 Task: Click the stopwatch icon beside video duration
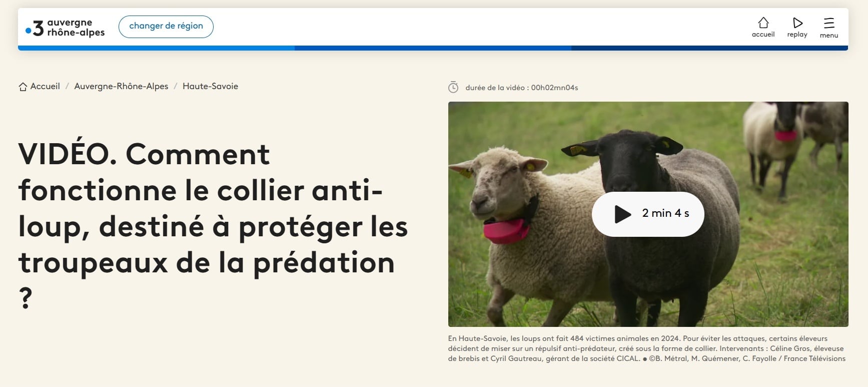453,87
